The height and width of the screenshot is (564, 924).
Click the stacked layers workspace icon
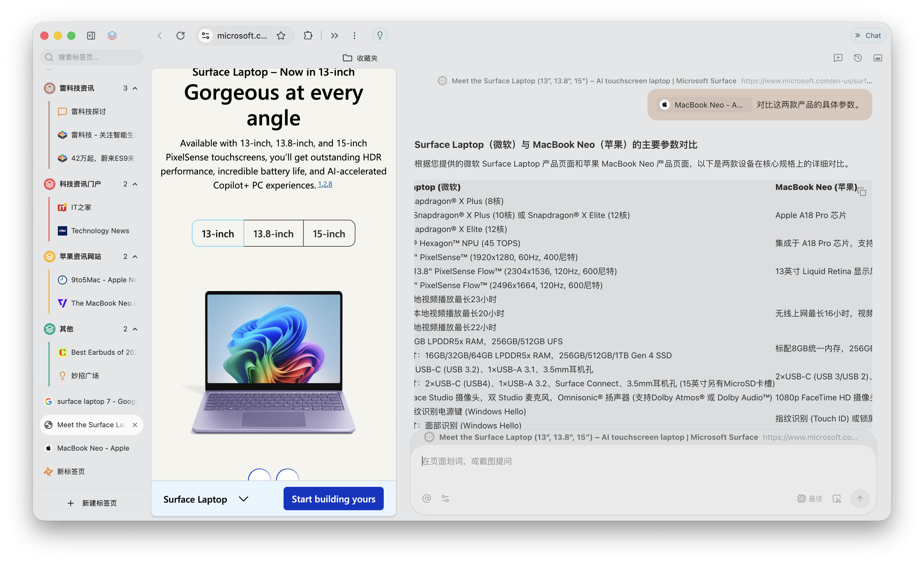(x=112, y=36)
